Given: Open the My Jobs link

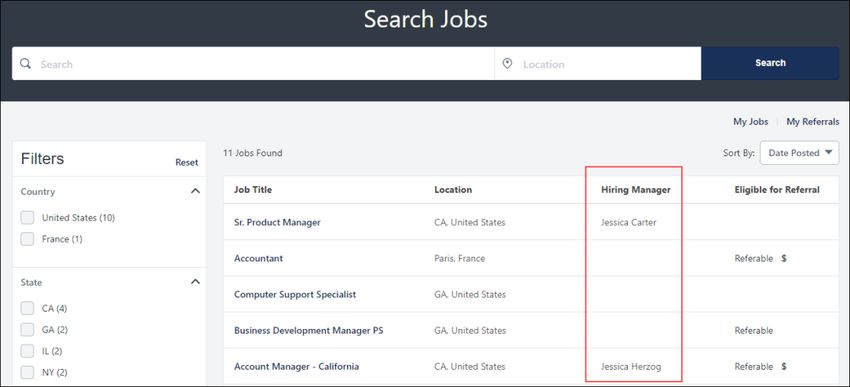Looking at the screenshot, I should [x=750, y=122].
